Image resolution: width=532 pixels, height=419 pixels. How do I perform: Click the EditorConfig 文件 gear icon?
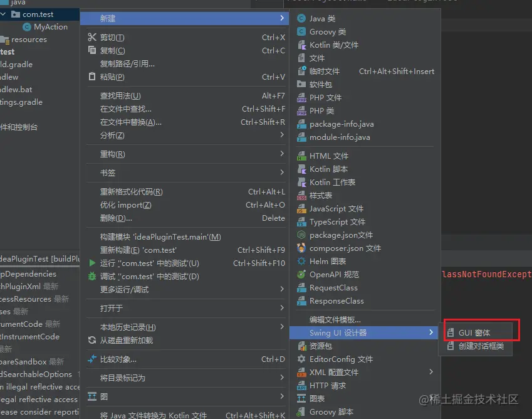(x=301, y=359)
